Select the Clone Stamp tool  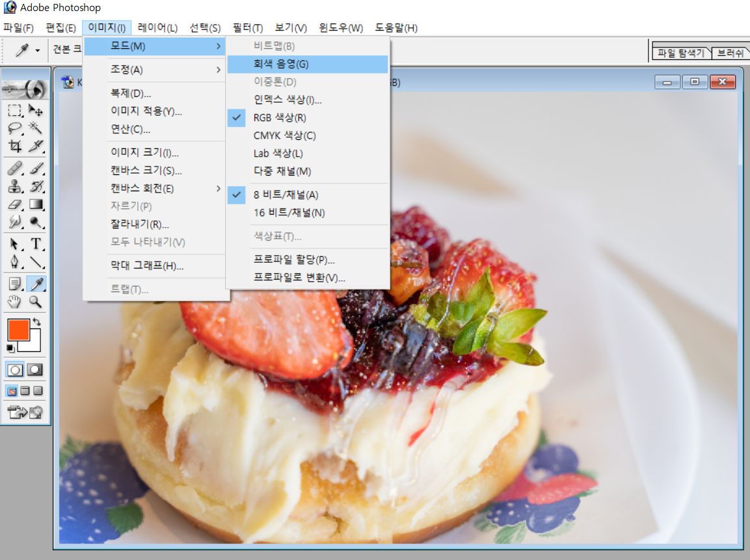15,186
